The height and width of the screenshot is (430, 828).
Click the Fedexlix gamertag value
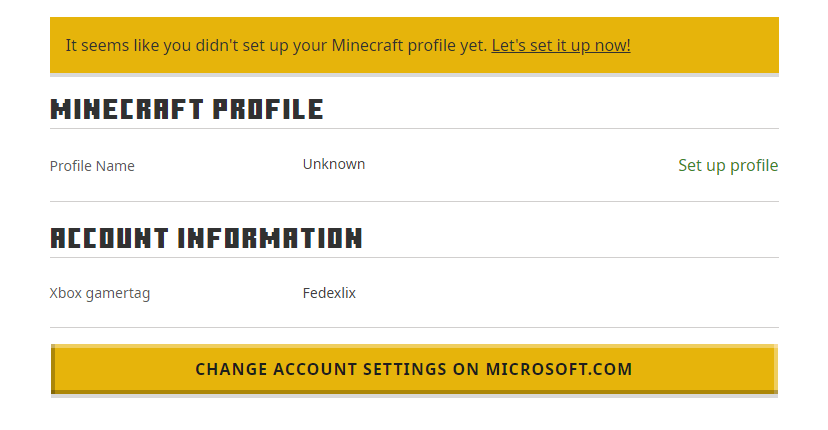tap(329, 293)
